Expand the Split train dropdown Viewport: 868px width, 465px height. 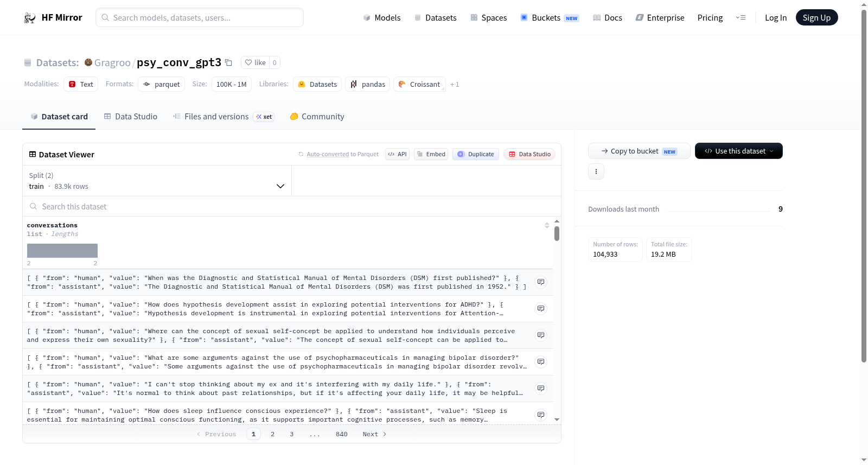pos(157,181)
